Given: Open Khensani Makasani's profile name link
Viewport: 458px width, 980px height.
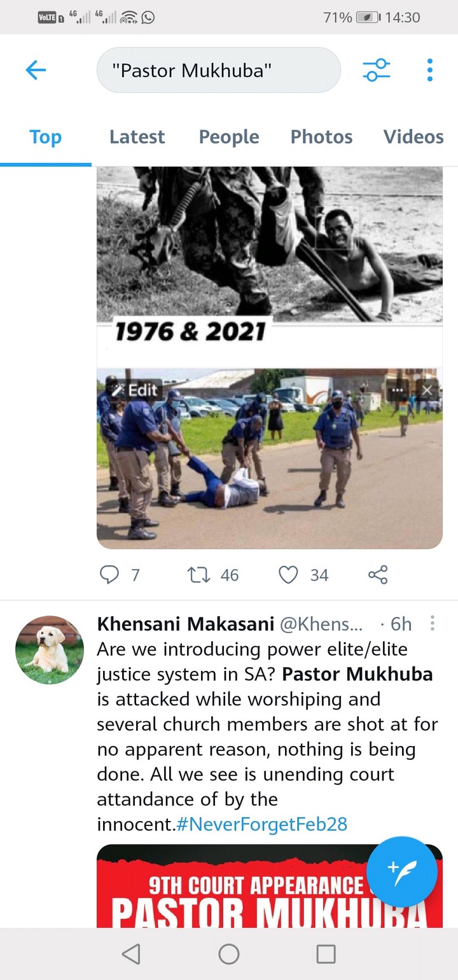Looking at the screenshot, I should (x=186, y=624).
